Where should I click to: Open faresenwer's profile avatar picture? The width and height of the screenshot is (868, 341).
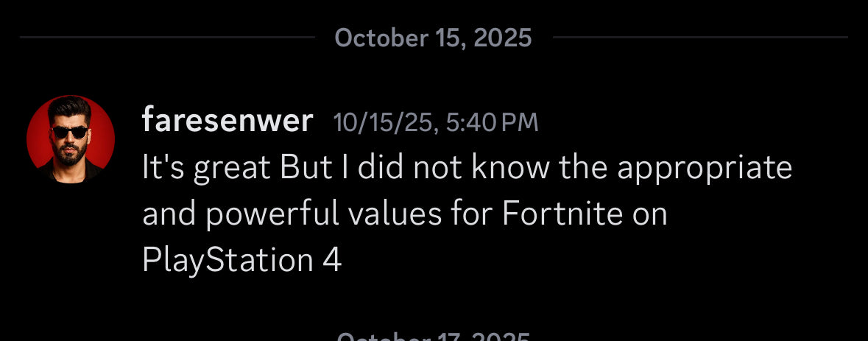pyautogui.click(x=71, y=139)
